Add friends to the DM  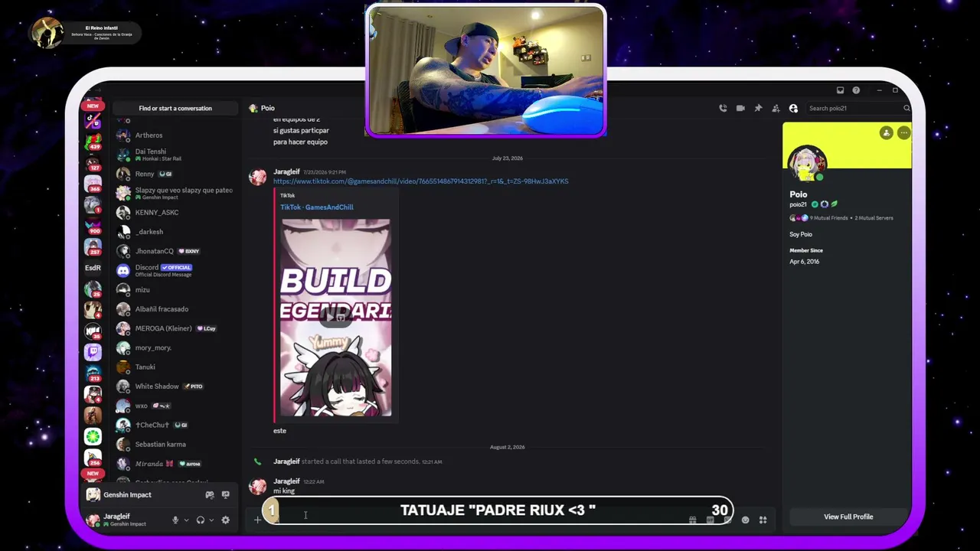click(776, 108)
